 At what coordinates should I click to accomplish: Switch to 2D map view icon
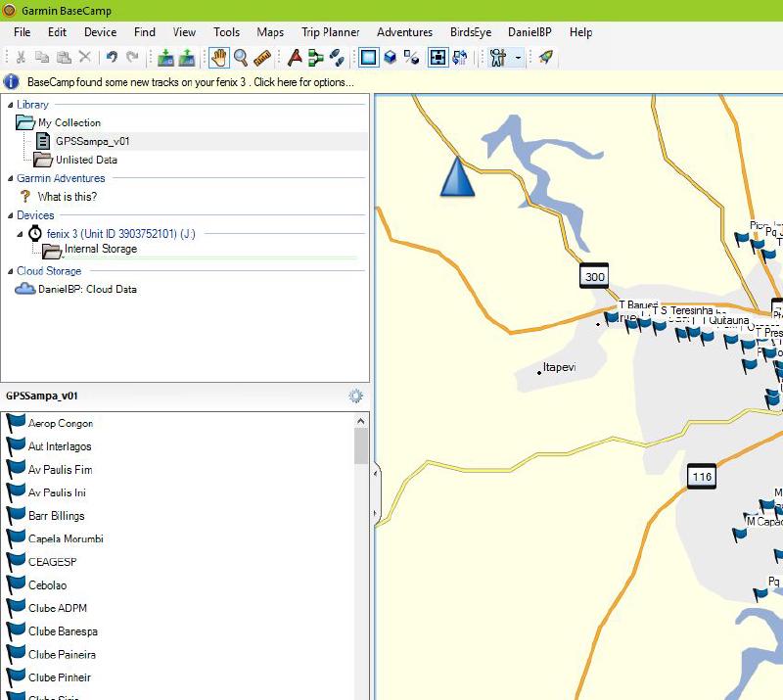[369, 58]
